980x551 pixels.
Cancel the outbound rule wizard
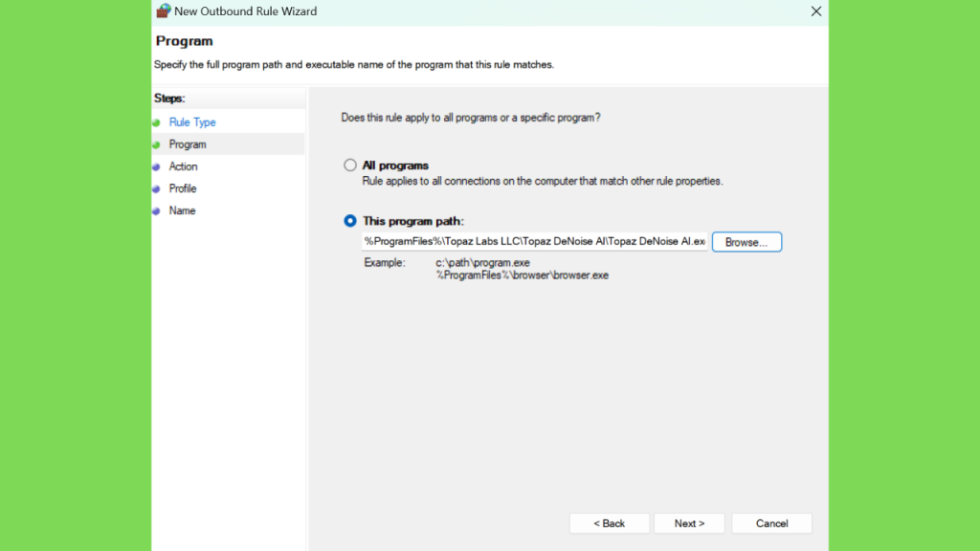(772, 523)
